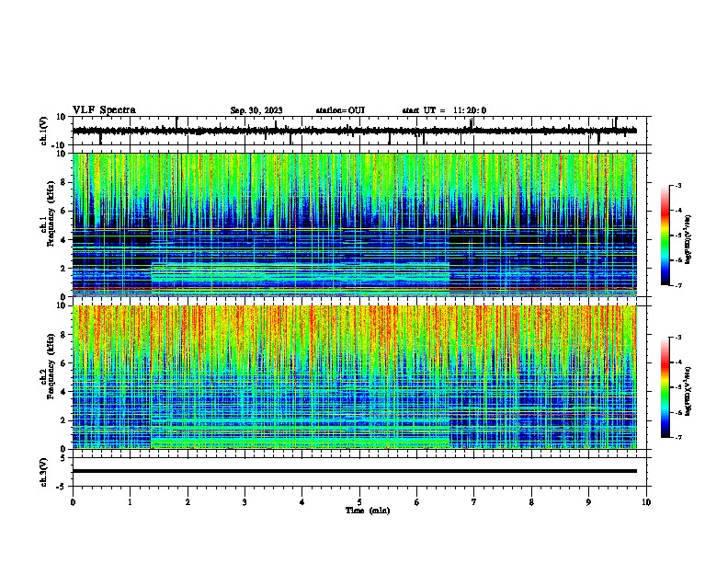Click the "-4" label on ch.2 color bar

click(677, 362)
